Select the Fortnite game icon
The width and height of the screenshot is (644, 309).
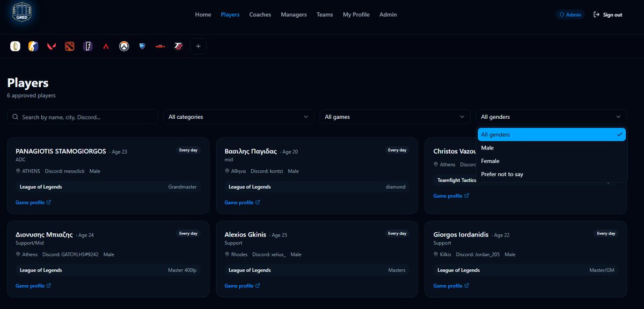[88, 47]
